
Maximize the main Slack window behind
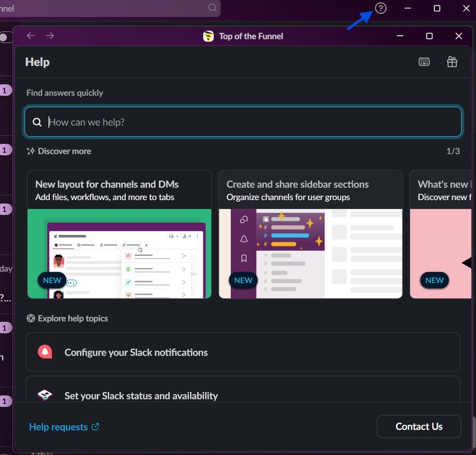(437, 8)
